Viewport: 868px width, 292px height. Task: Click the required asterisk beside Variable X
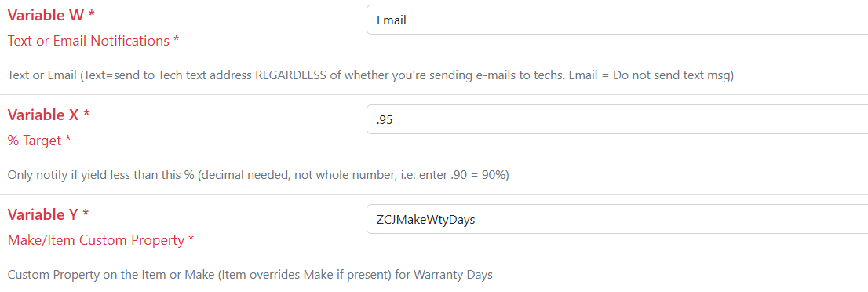(x=86, y=114)
